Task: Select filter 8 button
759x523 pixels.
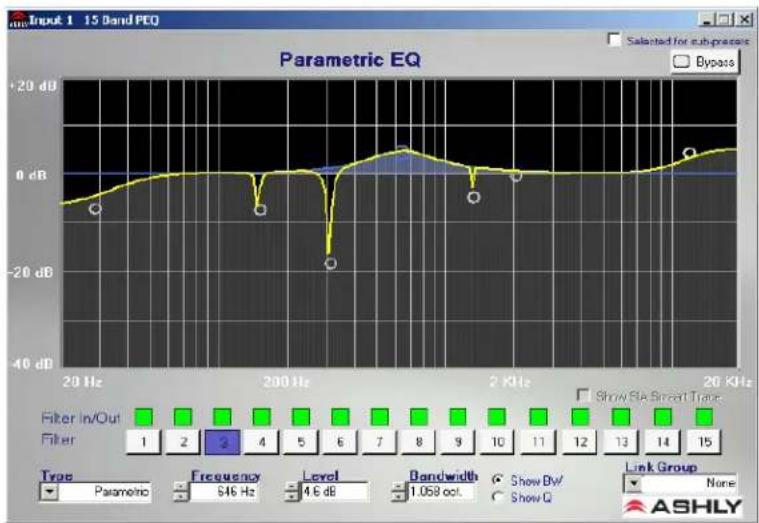Action: click(419, 442)
